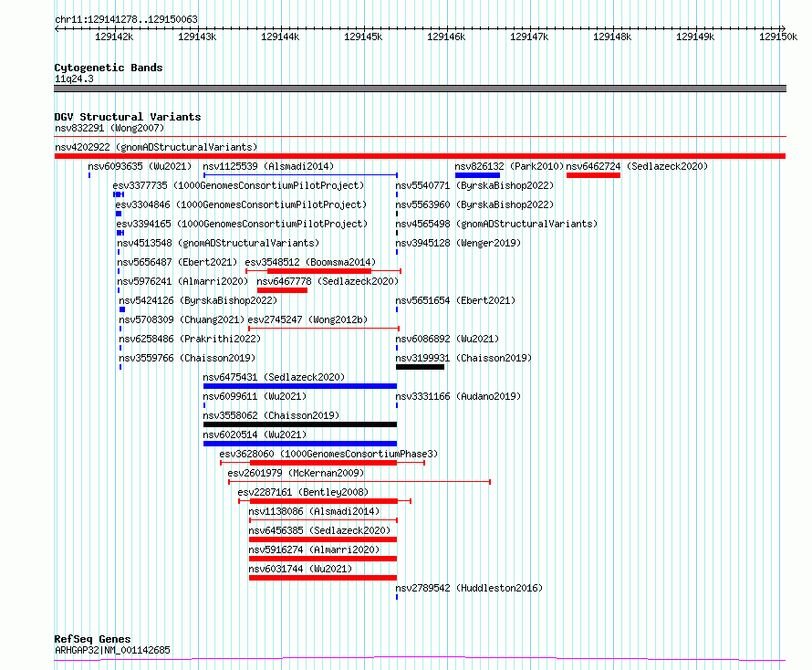
Task: Click nsv5540771 (ByrskaBishop2022) label
Action: click(474, 185)
